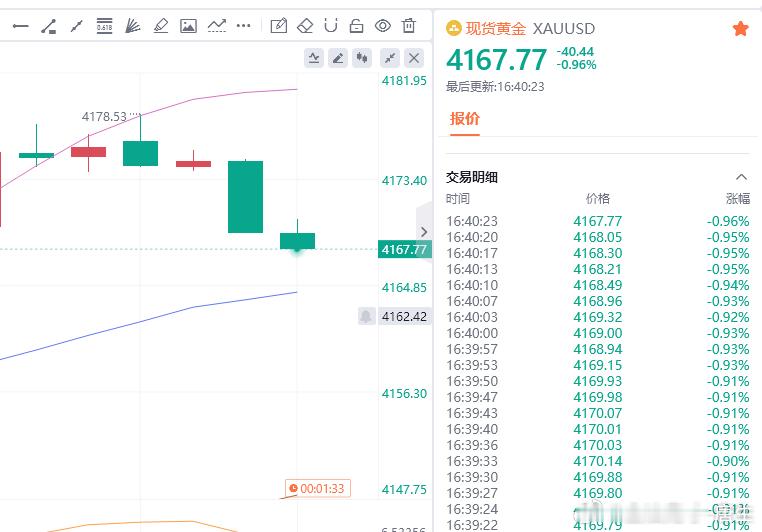
Task: Click the 时间 column header
Action: point(458,198)
